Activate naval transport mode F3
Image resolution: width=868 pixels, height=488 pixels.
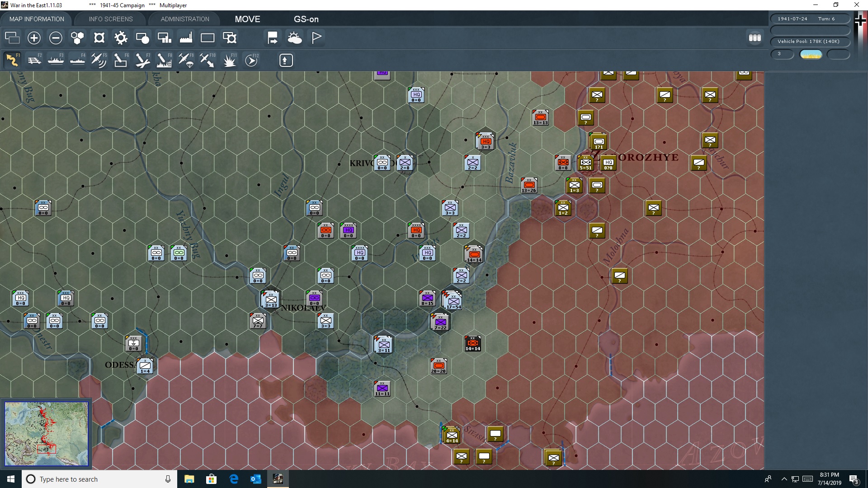56,60
